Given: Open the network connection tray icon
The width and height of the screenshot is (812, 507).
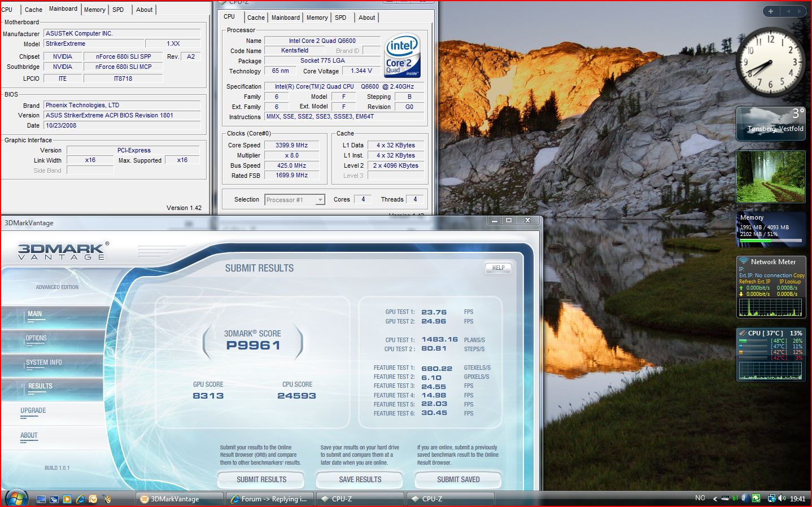Looking at the screenshot, I should click(771, 498).
